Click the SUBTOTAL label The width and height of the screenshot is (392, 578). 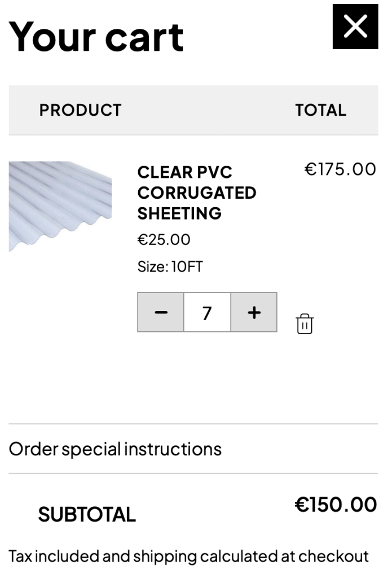(87, 514)
